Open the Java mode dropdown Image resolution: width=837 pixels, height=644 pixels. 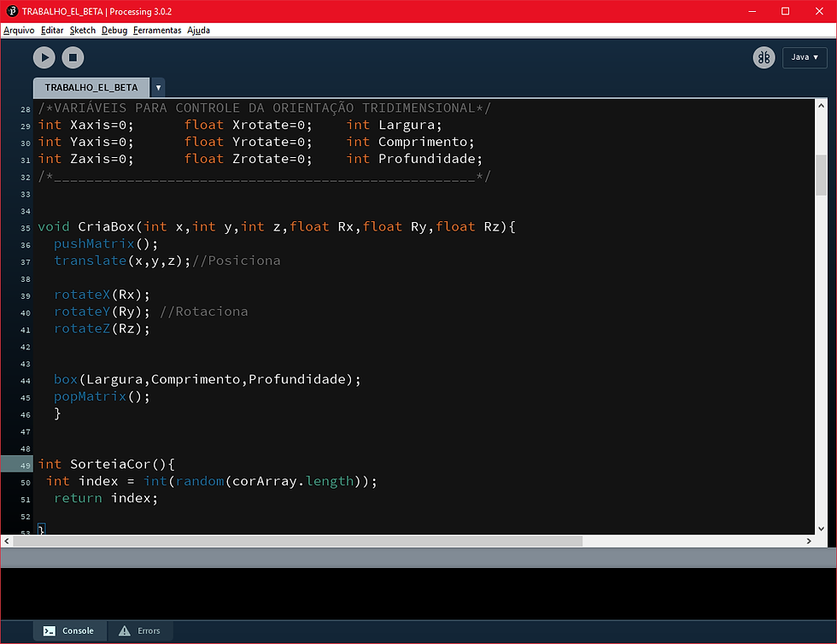click(805, 58)
